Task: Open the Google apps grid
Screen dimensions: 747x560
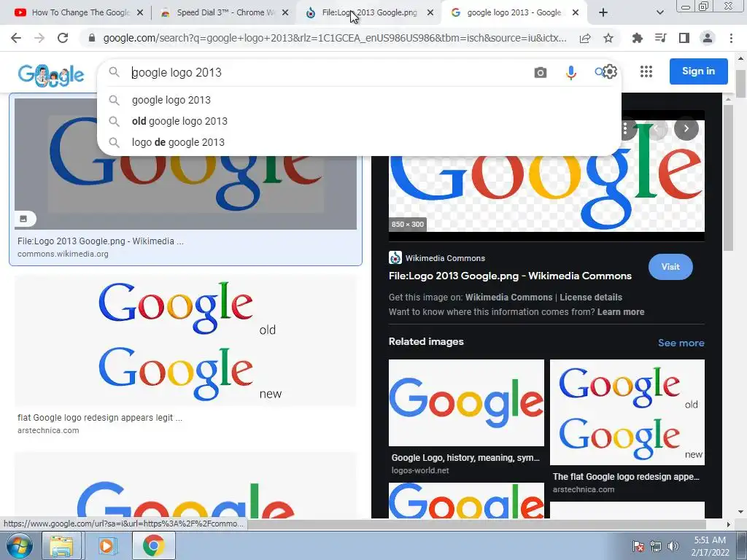Action: [x=646, y=71]
